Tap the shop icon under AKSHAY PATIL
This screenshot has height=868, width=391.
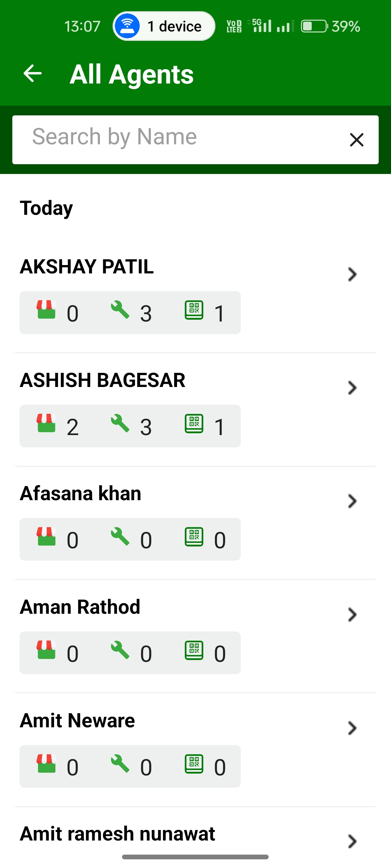[x=46, y=310]
